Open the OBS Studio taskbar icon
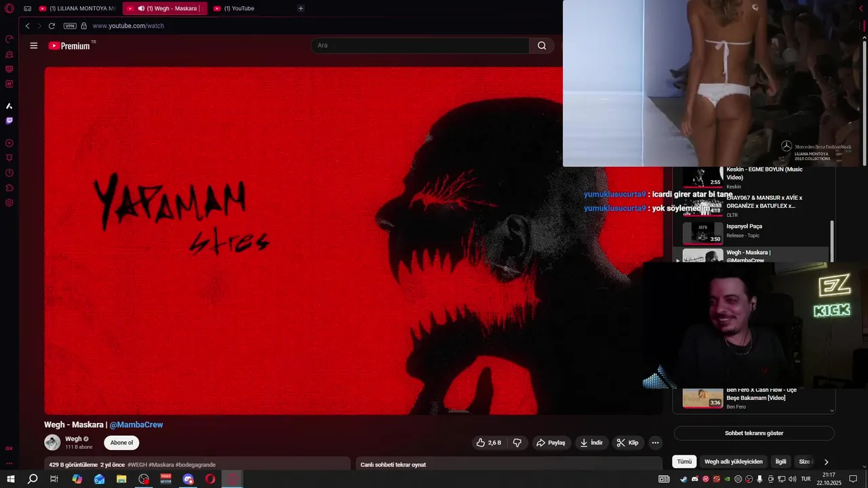868x488 pixels. (144, 479)
